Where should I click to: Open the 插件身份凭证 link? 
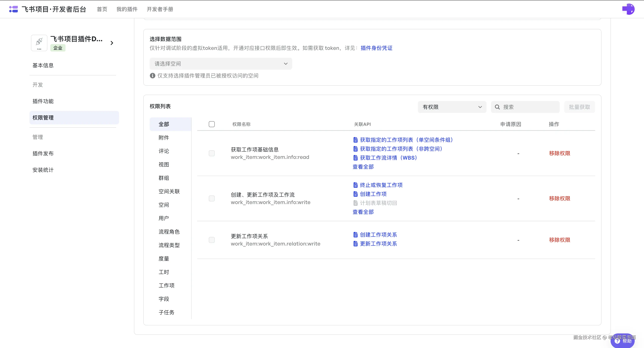click(376, 48)
